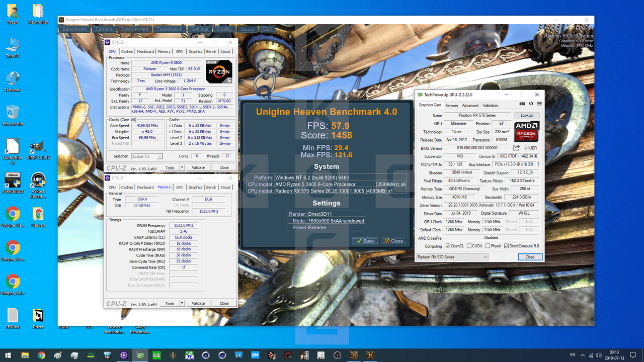This screenshot has height=362, width=644.
Task: Select the New folder desktop icon
Action: pyautogui.click(x=38, y=14)
